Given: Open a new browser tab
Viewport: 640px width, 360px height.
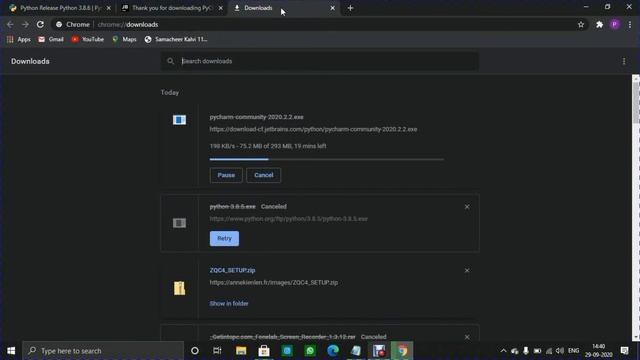Looking at the screenshot, I should point(350,8).
